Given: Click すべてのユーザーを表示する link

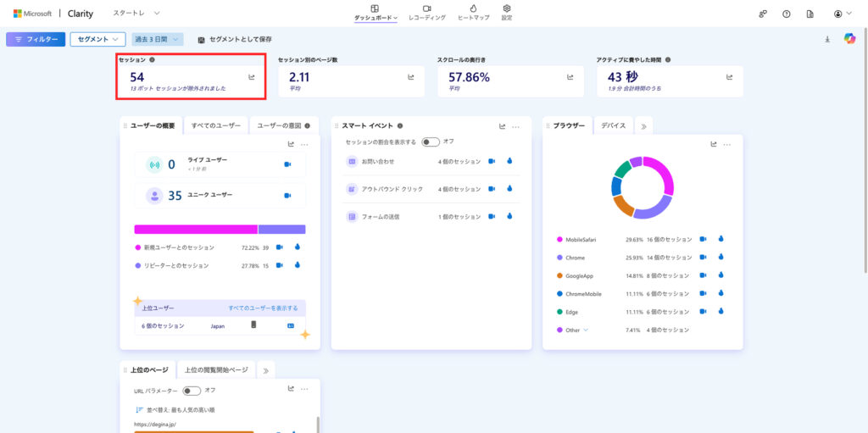Looking at the screenshot, I should coord(263,308).
